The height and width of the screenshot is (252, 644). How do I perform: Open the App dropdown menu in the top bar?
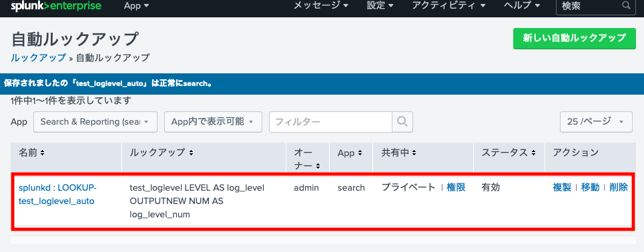tap(136, 6)
